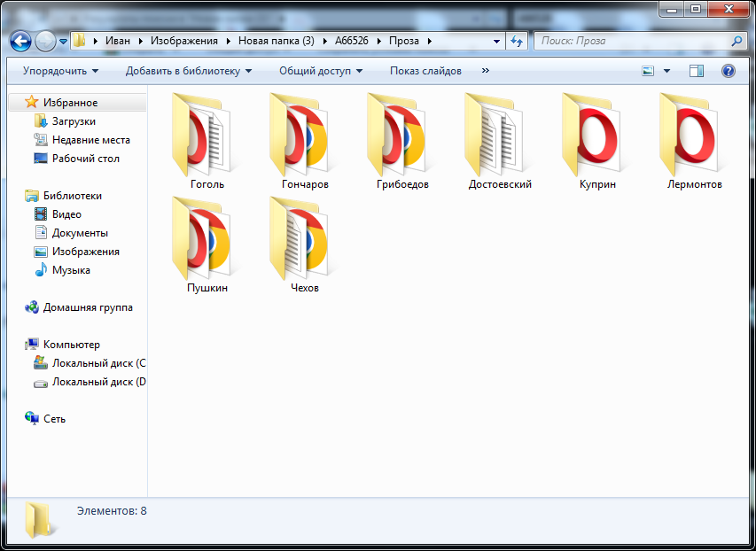Select Локальный диск (D in sidebar
The height and width of the screenshot is (551, 756).
point(99,381)
